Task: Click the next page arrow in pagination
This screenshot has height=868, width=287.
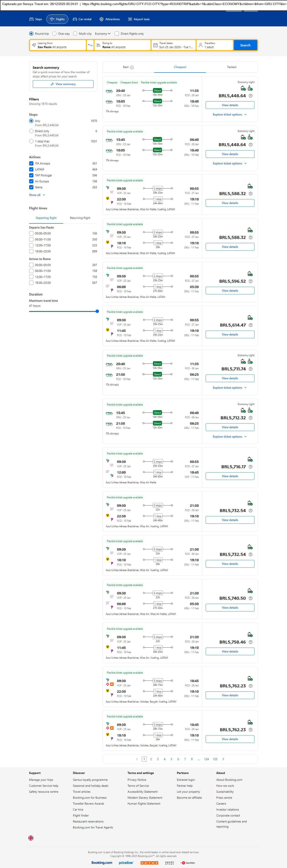Action: [x=223, y=759]
